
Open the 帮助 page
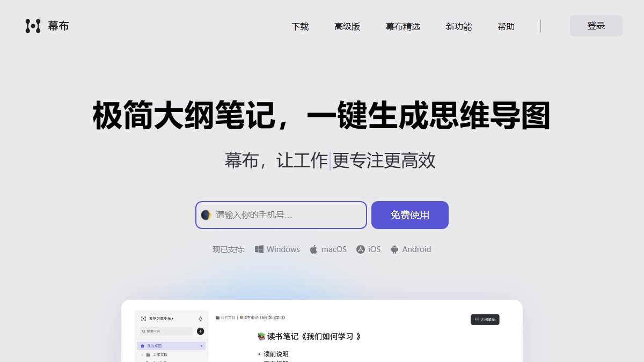coord(506,26)
